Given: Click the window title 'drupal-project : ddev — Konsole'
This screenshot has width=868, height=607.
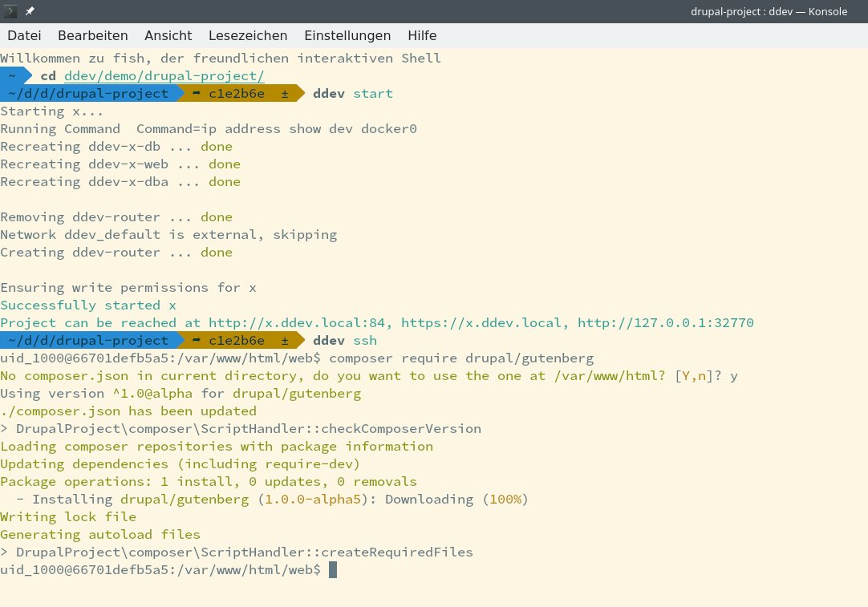Looking at the screenshot, I should coord(769,11).
